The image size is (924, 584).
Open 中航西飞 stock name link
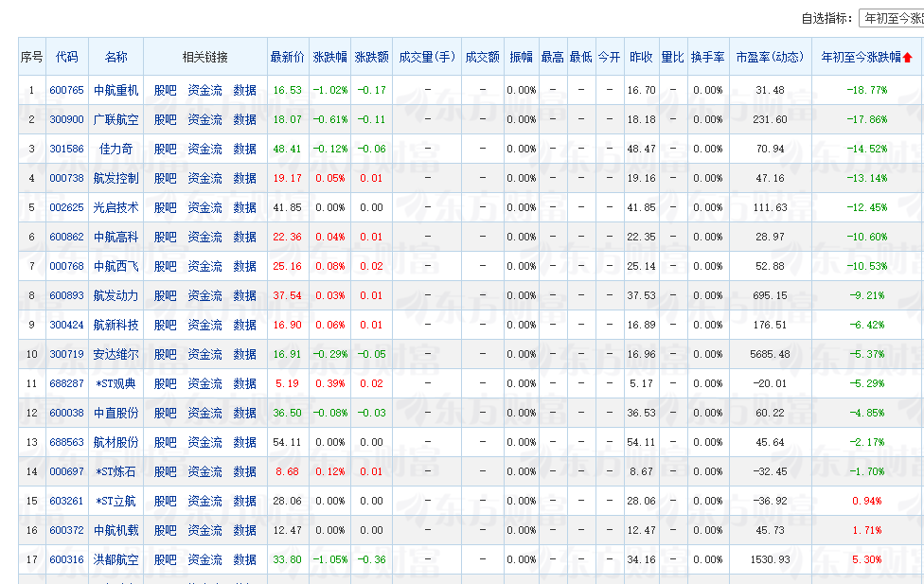(116, 266)
